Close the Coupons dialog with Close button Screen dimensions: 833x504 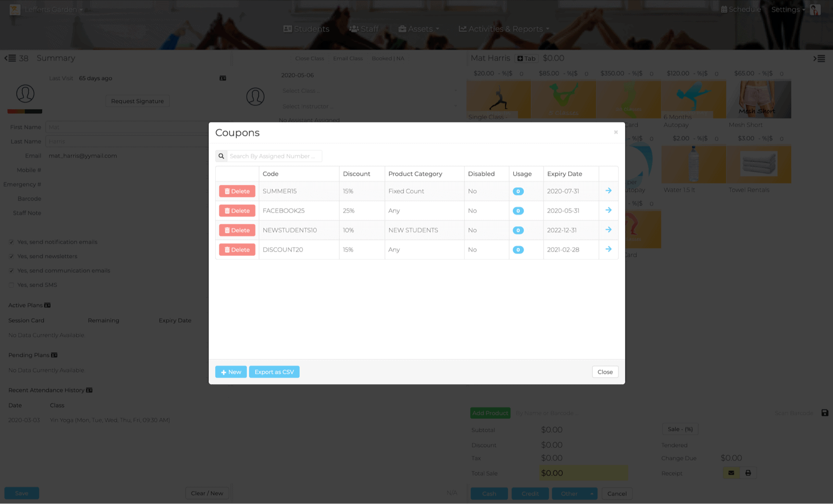pyautogui.click(x=605, y=372)
